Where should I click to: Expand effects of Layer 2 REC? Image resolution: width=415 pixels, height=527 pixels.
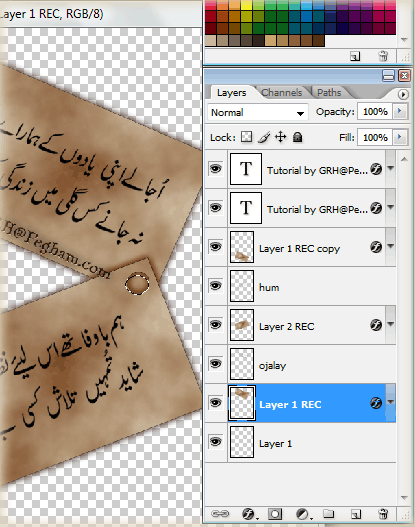[390, 324]
